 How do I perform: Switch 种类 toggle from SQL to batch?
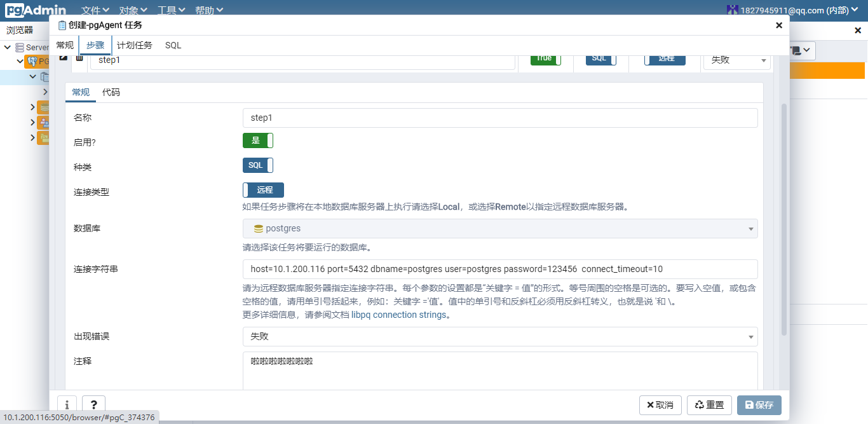(x=257, y=165)
